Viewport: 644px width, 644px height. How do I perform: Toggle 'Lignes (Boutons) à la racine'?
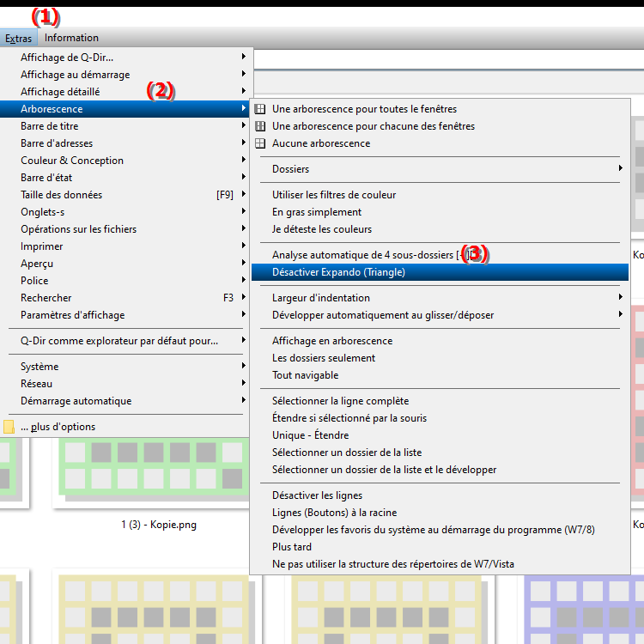(x=440, y=513)
